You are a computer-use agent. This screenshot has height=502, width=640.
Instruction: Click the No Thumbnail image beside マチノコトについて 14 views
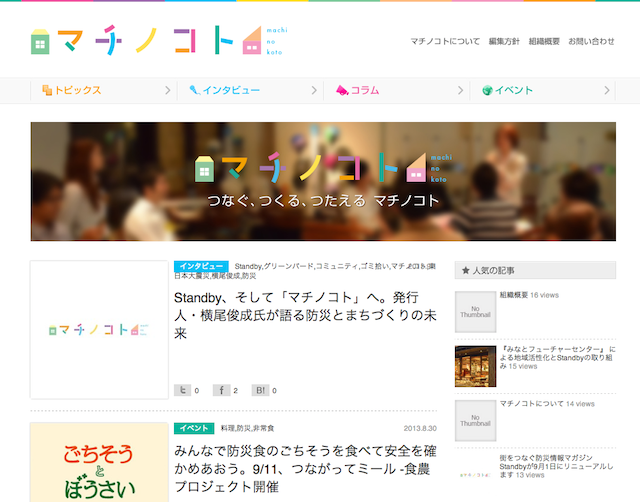pos(476,420)
